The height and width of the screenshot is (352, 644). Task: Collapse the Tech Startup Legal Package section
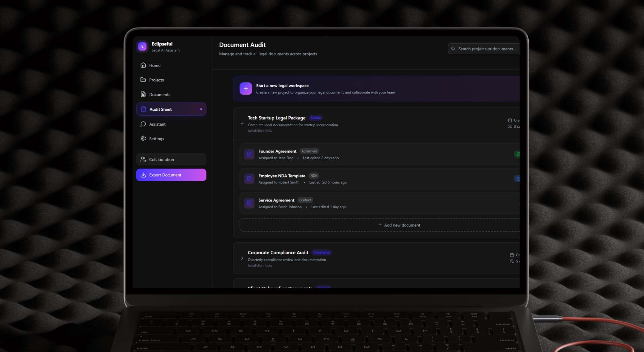tap(242, 124)
